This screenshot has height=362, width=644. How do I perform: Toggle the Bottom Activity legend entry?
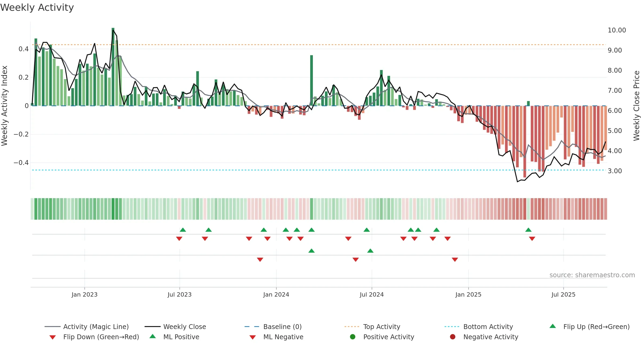pyautogui.click(x=479, y=327)
